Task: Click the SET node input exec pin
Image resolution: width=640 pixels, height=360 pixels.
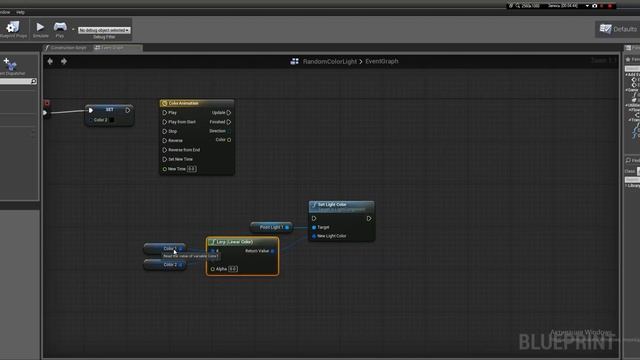Action: click(91, 110)
